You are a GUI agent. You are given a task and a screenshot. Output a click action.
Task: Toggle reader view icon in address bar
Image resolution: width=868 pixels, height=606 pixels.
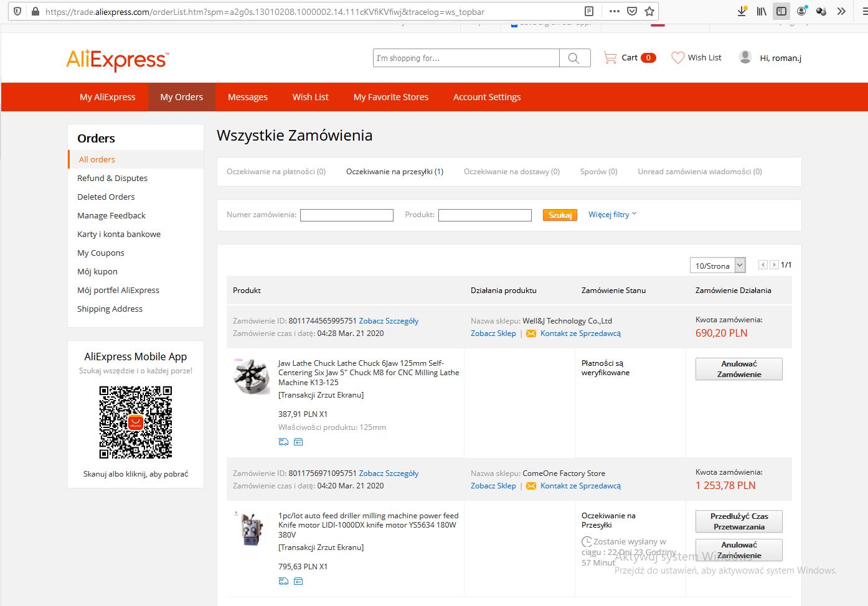click(589, 11)
